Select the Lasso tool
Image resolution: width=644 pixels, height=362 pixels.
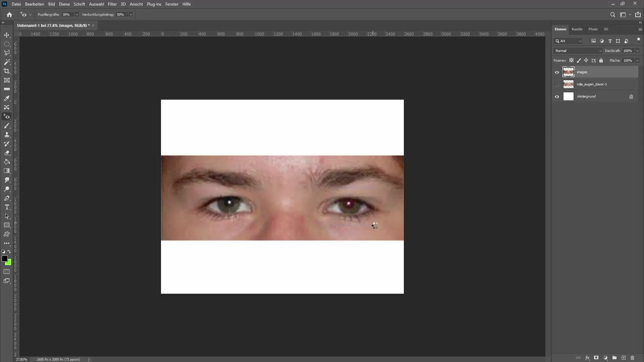(x=6, y=53)
